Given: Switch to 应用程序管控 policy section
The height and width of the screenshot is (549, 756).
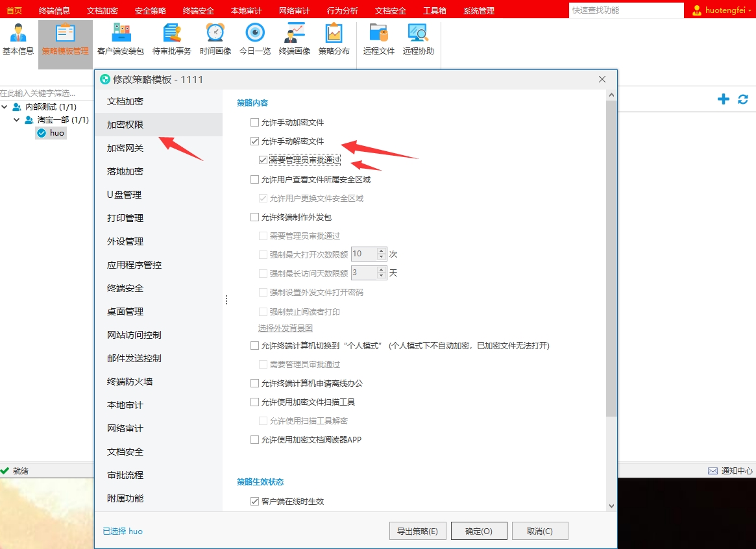Looking at the screenshot, I should (x=158, y=265).
